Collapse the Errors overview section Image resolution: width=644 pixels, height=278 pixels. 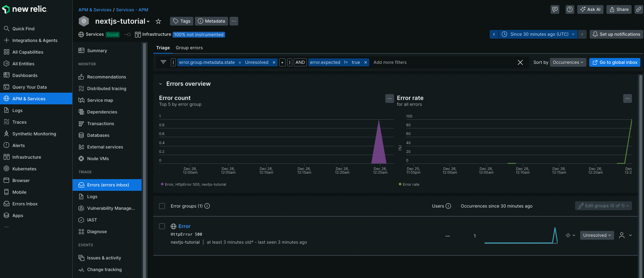click(160, 84)
